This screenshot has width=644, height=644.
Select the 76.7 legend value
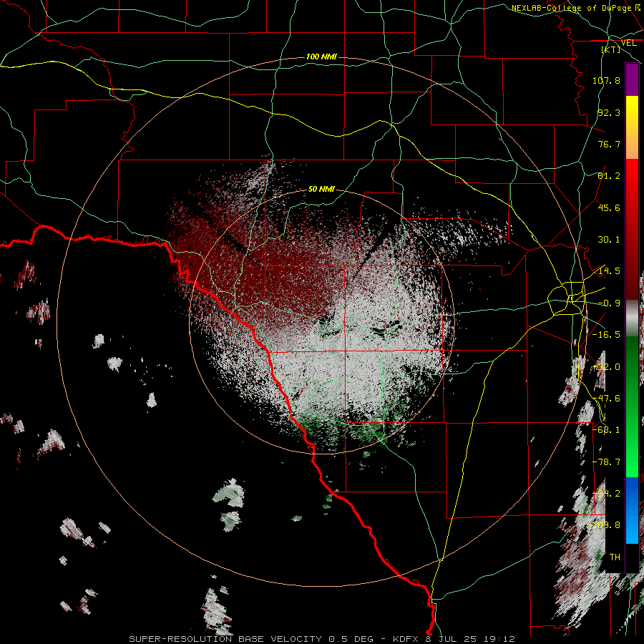click(609, 144)
